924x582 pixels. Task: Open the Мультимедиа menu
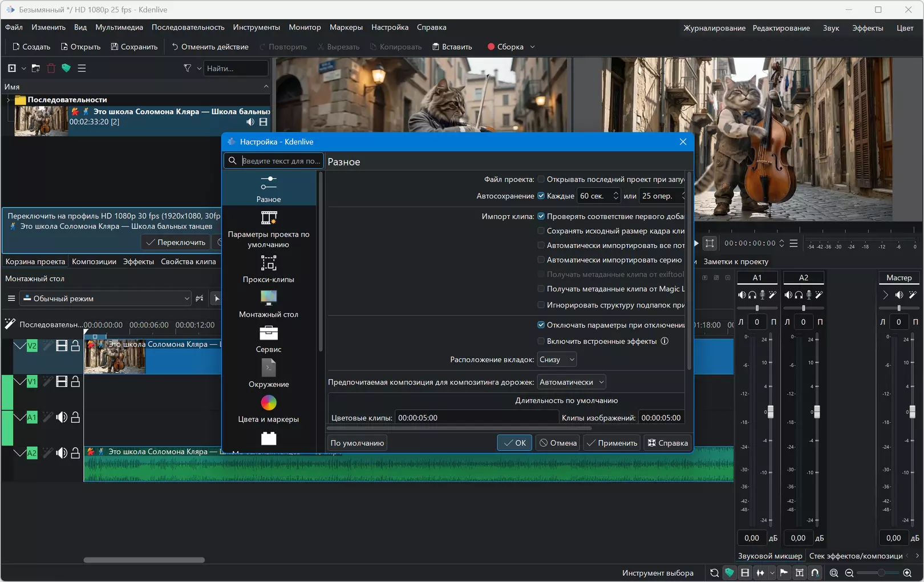[119, 27]
